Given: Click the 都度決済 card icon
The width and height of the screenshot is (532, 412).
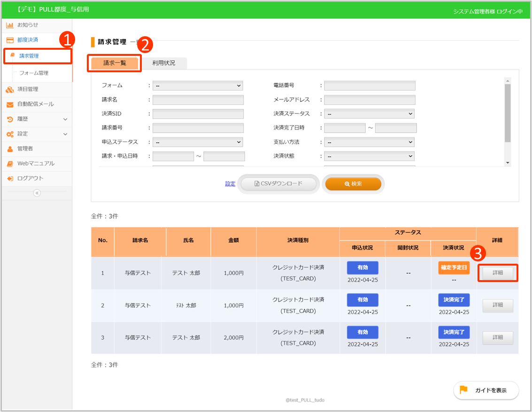Looking at the screenshot, I should pos(10,40).
